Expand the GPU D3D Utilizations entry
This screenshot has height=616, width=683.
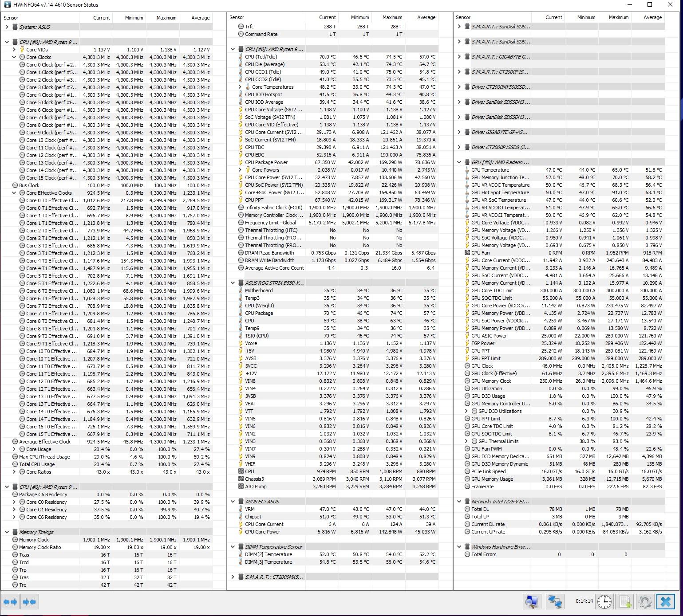pyautogui.click(x=466, y=411)
